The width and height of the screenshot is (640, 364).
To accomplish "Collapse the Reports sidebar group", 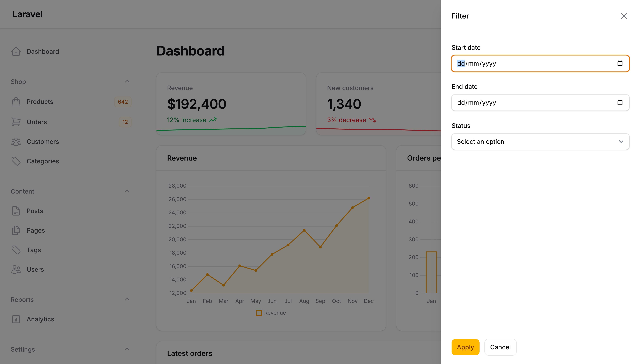I will [x=127, y=299].
